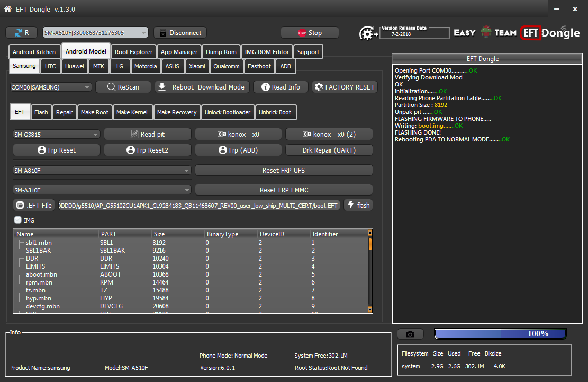Image resolution: width=588 pixels, height=382 pixels.
Task: Click the flash lightning button
Action: (x=358, y=205)
